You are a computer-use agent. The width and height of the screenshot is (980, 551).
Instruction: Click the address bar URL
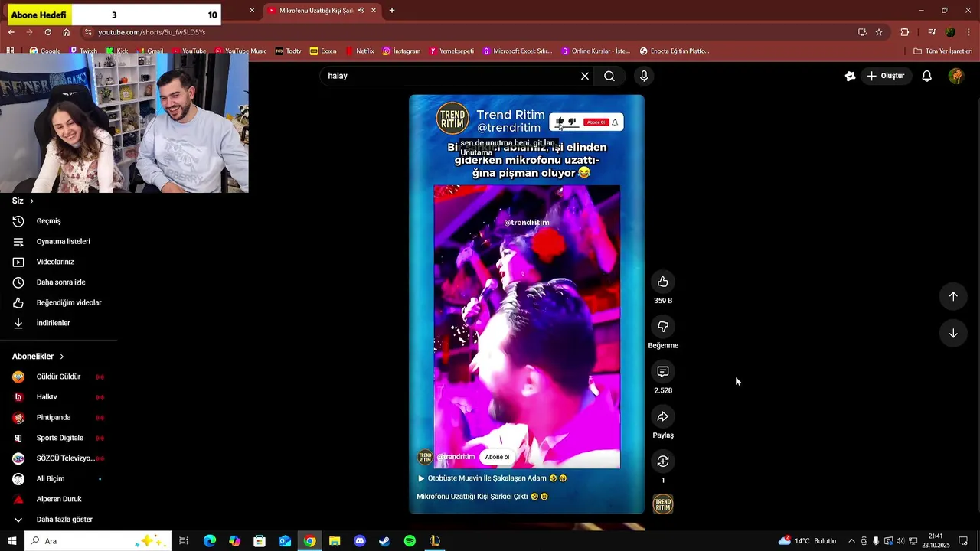click(152, 32)
